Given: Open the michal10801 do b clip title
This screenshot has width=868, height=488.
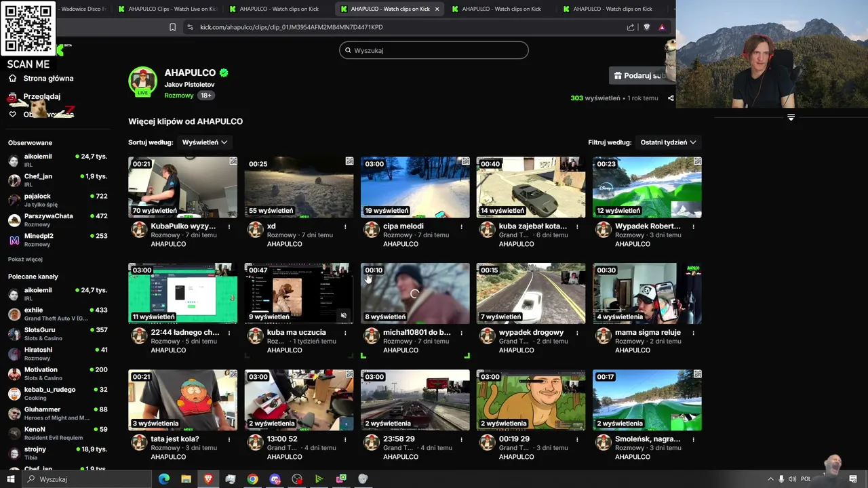Looking at the screenshot, I should tap(416, 333).
